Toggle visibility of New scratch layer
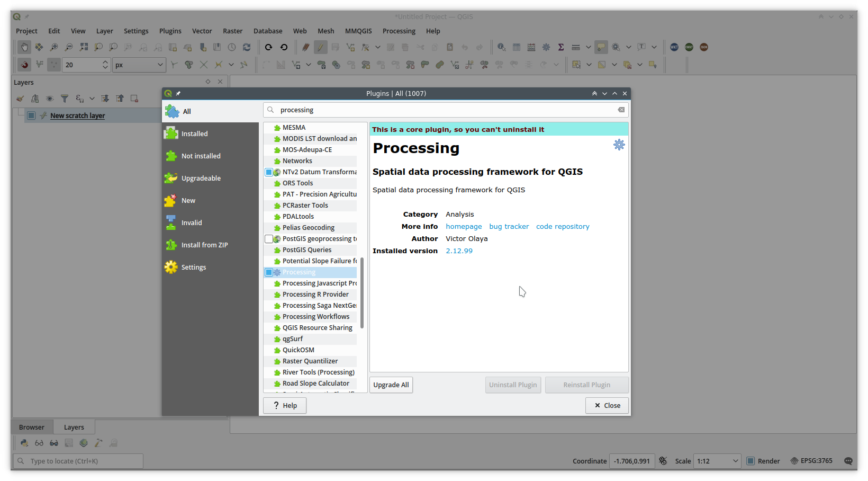 coord(31,115)
